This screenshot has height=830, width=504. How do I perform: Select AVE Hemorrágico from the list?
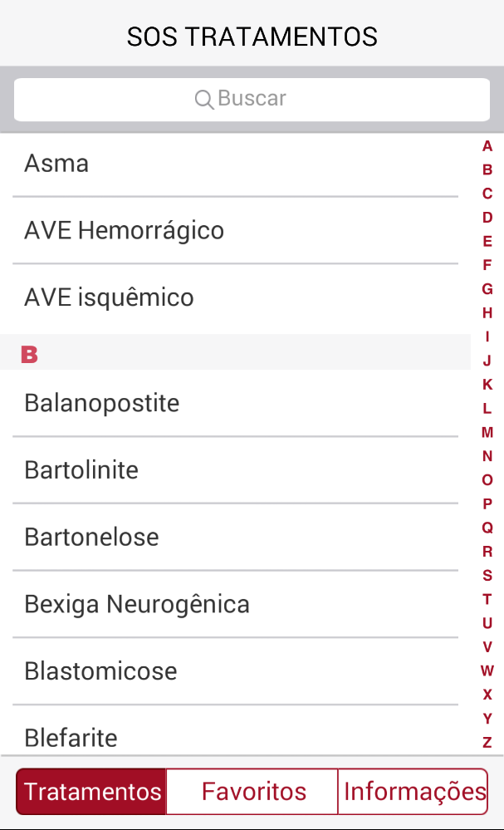click(x=235, y=230)
